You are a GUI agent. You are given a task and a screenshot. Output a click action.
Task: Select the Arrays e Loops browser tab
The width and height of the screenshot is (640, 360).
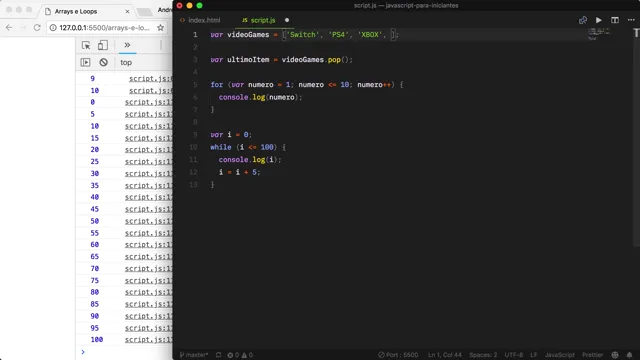pyautogui.click(x=86, y=11)
